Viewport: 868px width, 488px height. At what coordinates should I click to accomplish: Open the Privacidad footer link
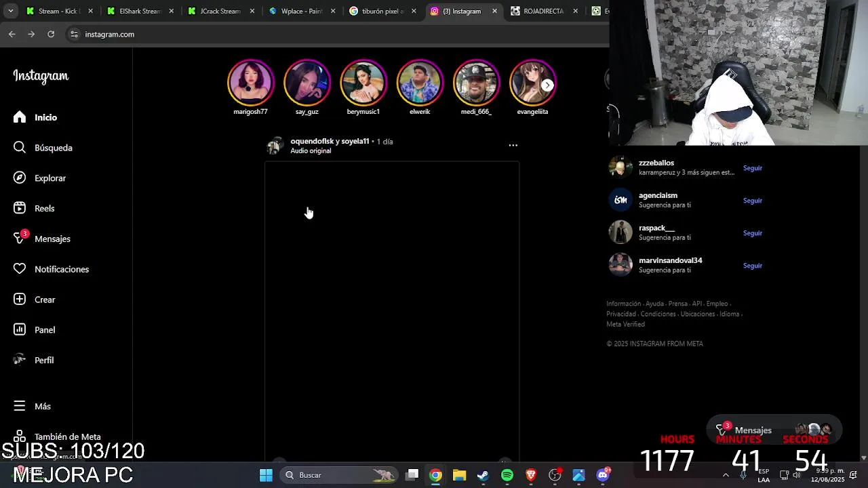click(x=621, y=314)
